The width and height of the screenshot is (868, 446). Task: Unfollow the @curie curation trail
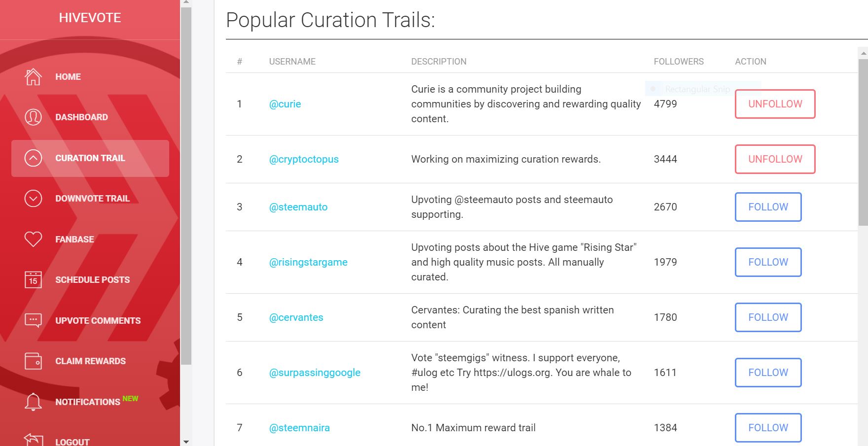(x=775, y=104)
